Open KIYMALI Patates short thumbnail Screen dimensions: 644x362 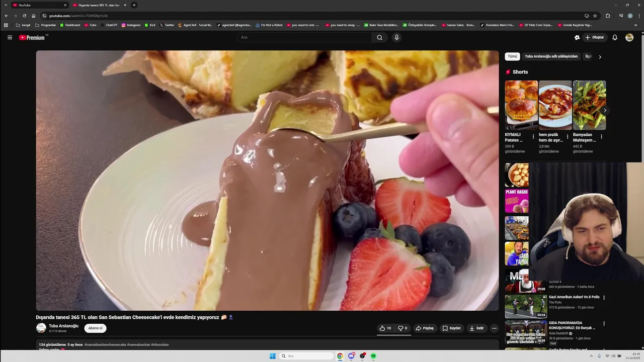521,105
